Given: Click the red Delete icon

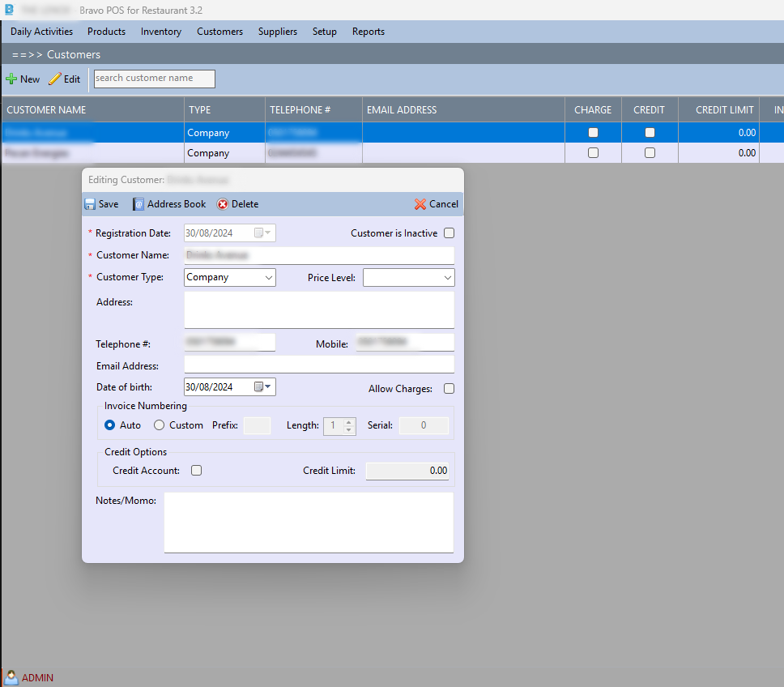Looking at the screenshot, I should pos(223,204).
